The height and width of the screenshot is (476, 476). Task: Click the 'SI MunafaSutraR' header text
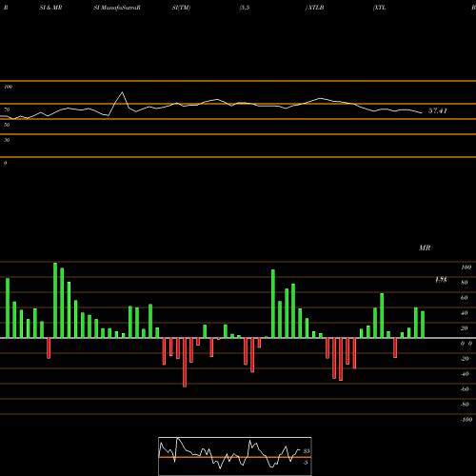pos(117,8)
